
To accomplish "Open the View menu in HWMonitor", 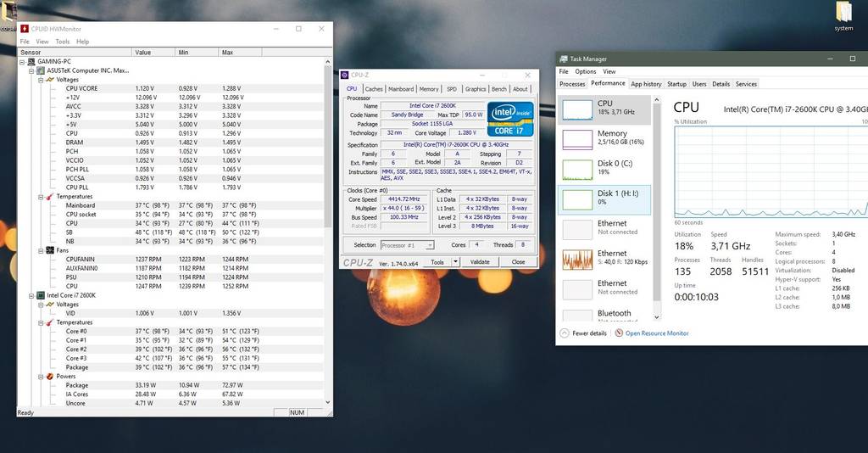I will (42, 42).
